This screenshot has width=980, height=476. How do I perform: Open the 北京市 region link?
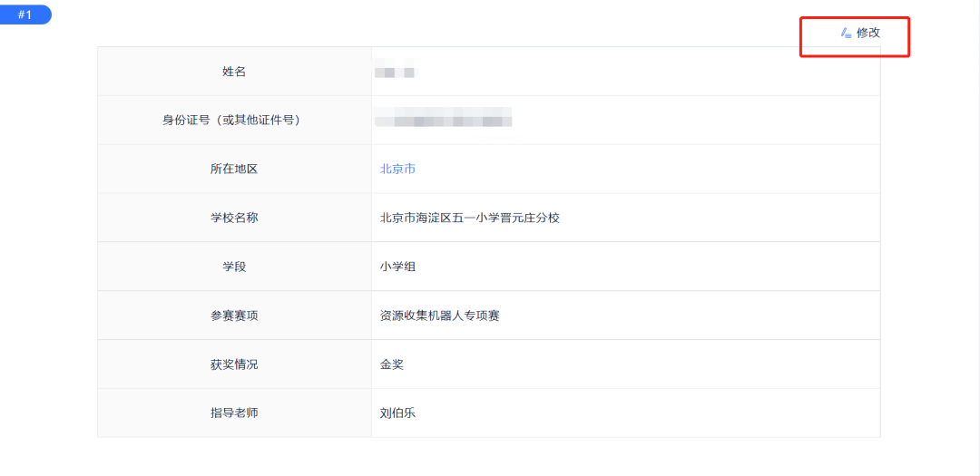pyautogui.click(x=397, y=170)
